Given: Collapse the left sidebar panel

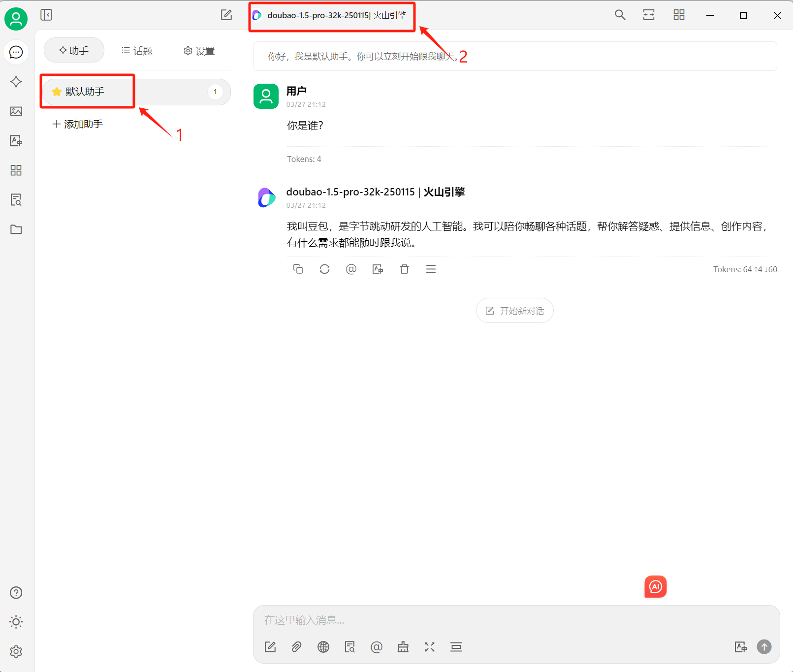Looking at the screenshot, I should (46, 15).
